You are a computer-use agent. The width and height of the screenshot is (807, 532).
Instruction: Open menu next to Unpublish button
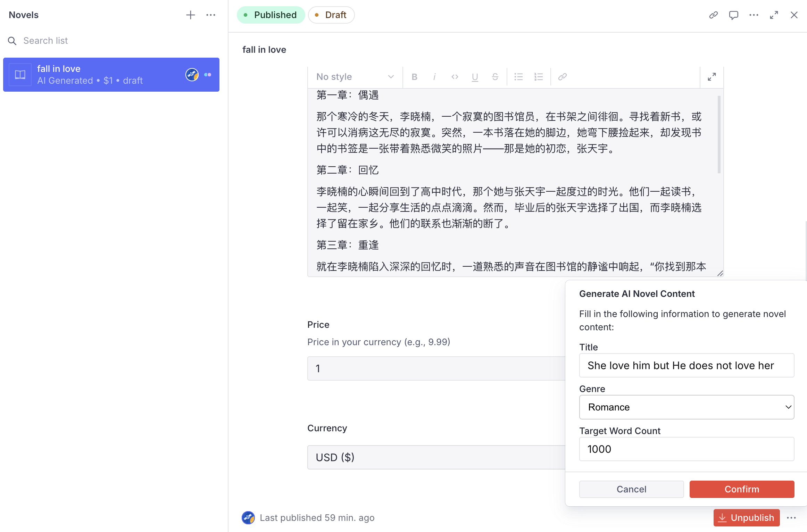click(x=791, y=518)
